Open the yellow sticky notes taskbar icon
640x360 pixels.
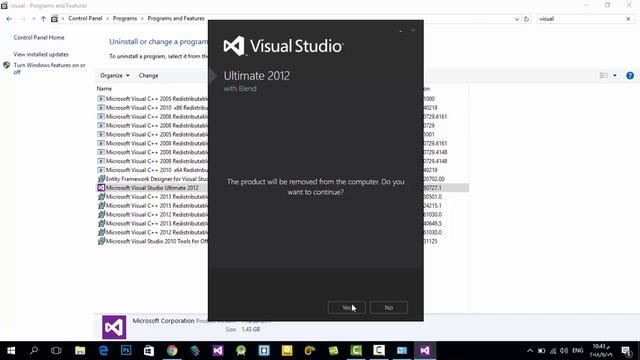(x=287, y=351)
